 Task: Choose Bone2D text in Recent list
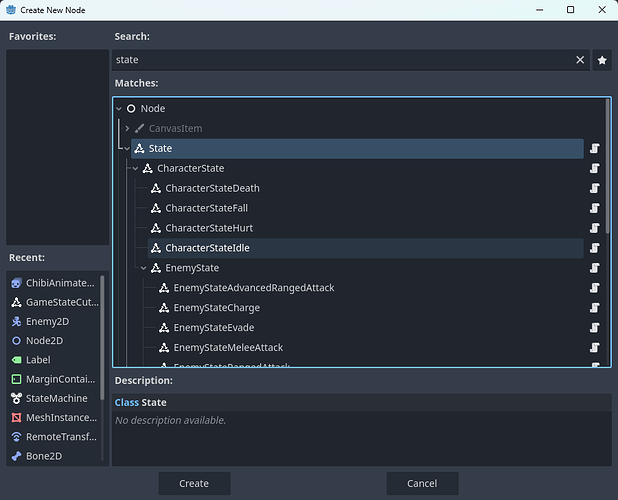pos(44,456)
